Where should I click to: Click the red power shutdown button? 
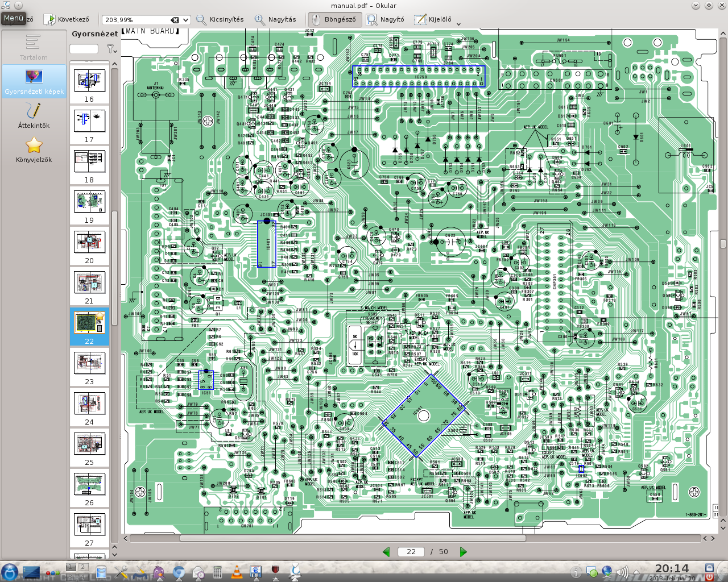pyautogui.click(x=709, y=577)
